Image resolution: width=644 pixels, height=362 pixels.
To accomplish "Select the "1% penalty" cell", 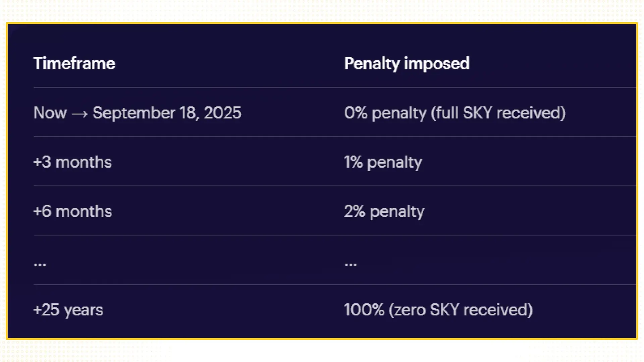I will coord(383,162).
